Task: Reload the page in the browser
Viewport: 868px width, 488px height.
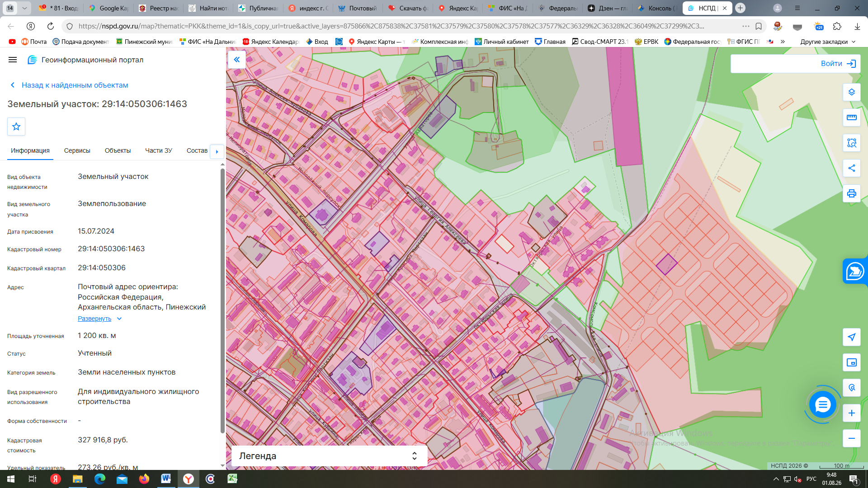Action: pos(51,26)
